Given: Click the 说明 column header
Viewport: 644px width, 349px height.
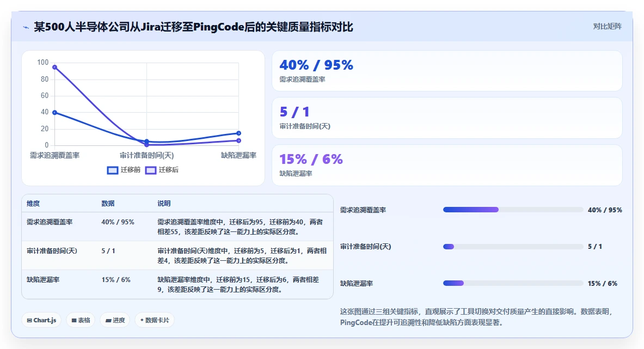Looking at the screenshot, I should [x=164, y=204].
